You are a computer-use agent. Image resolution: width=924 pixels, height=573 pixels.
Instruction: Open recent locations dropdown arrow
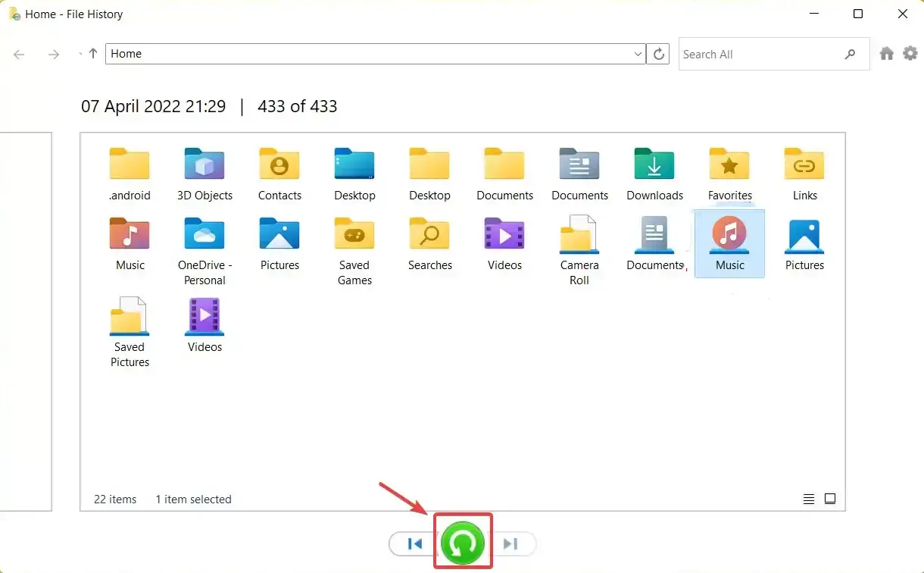pyautogui.click(x=80, y=54)
